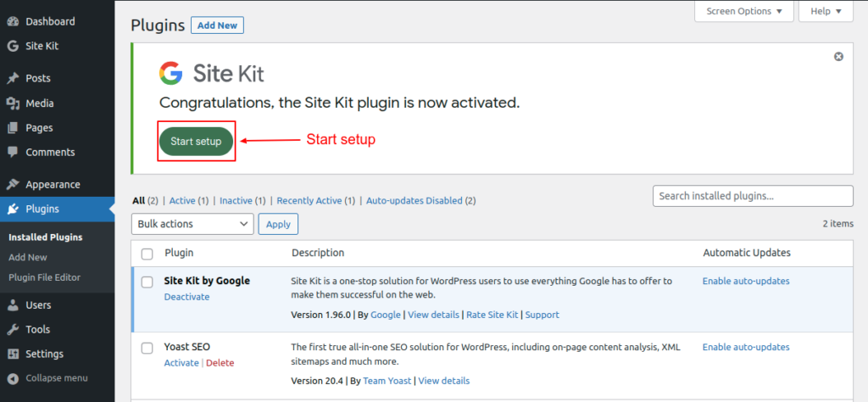This screenshot has height=402, width=868.
Task: Click the Collapse menu arrow icon
Action: pos(13,378)
